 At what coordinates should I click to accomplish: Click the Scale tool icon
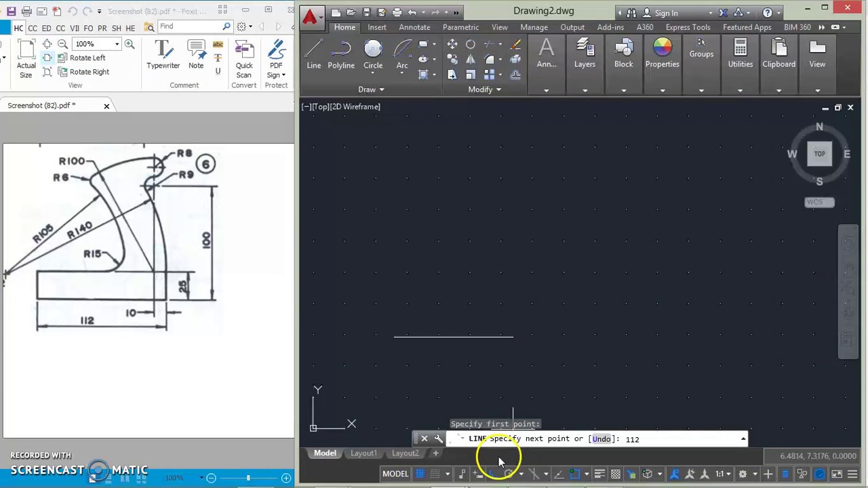point(471,75)
